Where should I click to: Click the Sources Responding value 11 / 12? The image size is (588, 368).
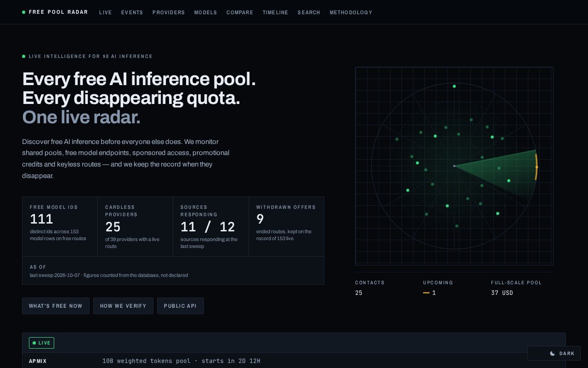(208, 227)
